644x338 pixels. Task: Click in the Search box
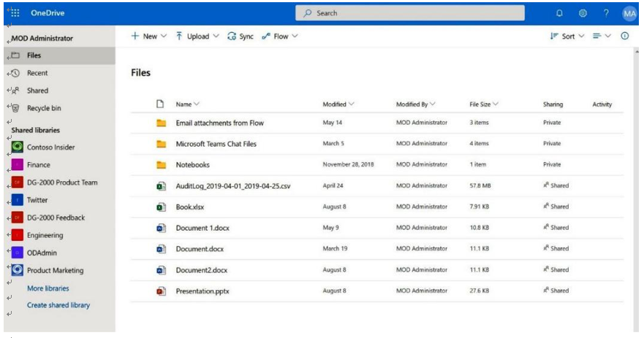click(410, 13)
